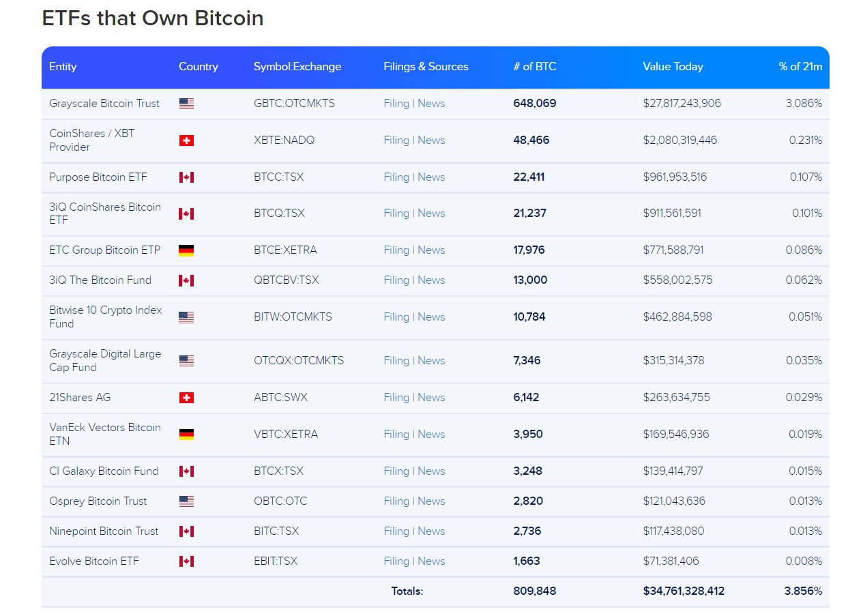Click the Canadian flag for Evolve Bitcoin ETF

(186, 561)
